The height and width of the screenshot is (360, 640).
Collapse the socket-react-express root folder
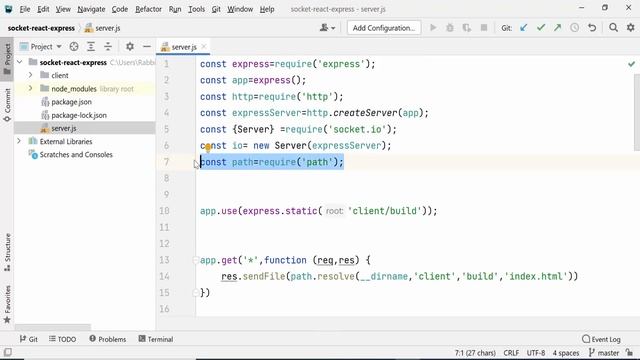20,62
